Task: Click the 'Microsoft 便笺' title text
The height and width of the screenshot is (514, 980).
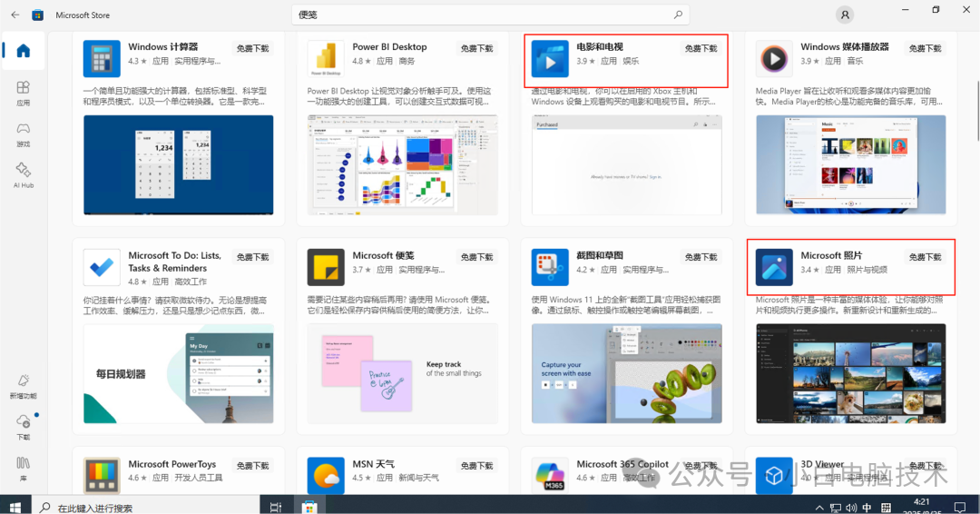Action: click(x=383, y=256)
